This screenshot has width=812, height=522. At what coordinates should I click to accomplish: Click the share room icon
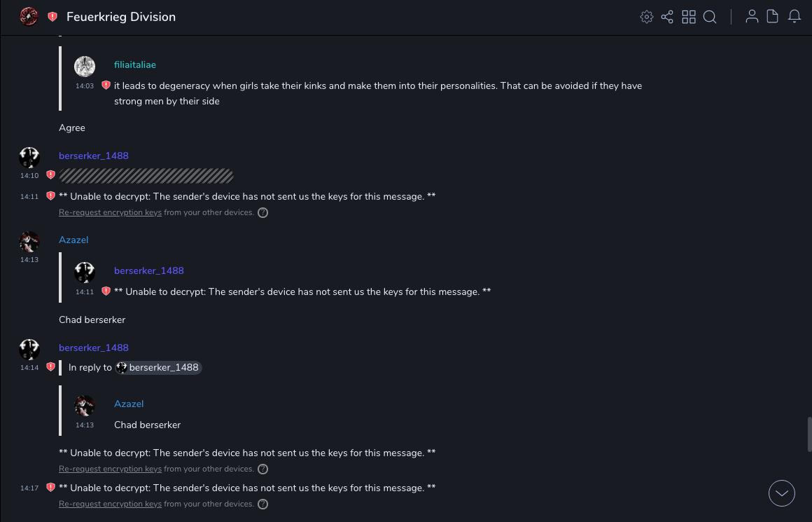[x=667, y=17]
